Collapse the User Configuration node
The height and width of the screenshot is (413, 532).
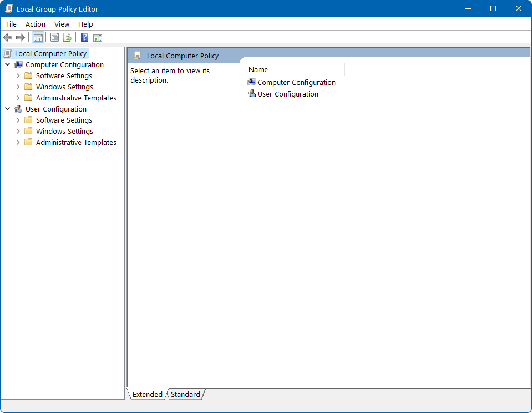(7, 109)
